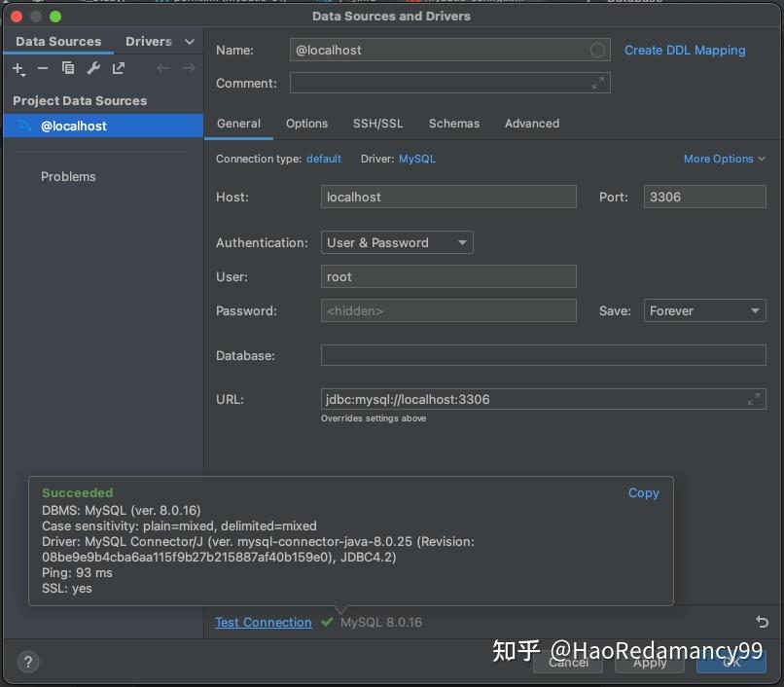Click the Apply button
784x687 pixels.
pos(650,662)
